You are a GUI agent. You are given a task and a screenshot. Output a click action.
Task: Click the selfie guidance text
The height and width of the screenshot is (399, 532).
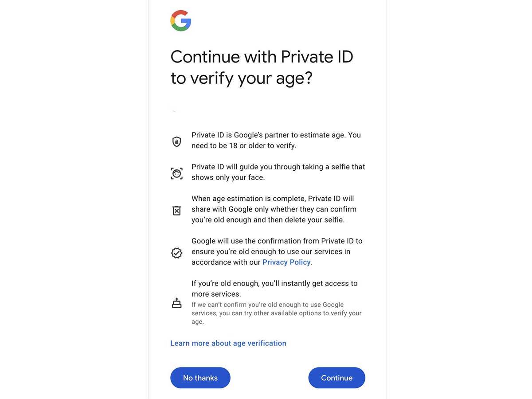pyautogui.click(x=278, y=172)
